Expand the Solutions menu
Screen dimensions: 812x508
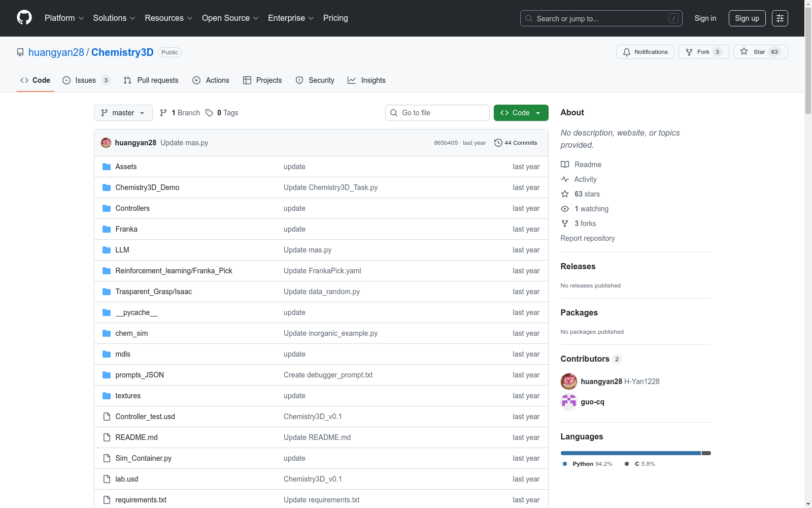[114, 18]
